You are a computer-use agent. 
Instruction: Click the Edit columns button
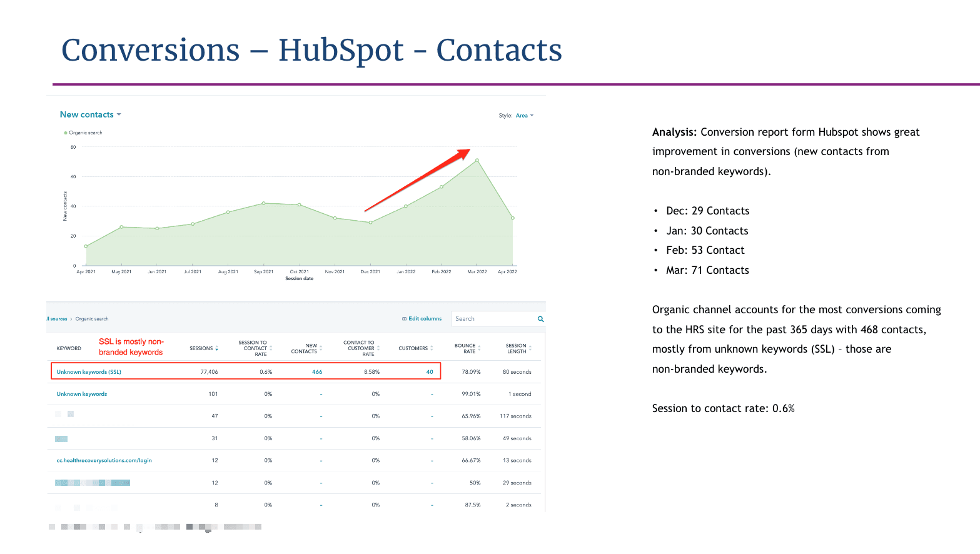[422, 319]
